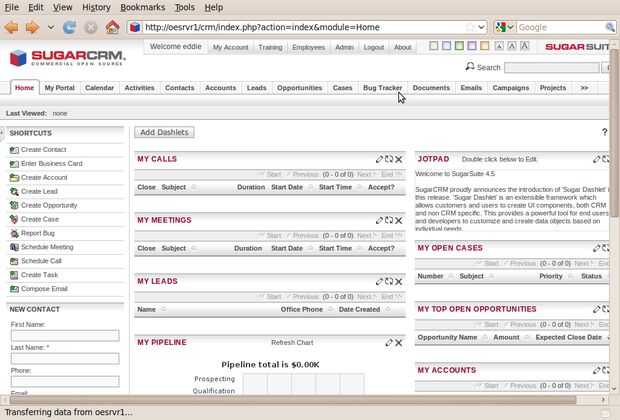The image size is (620, 420).
Task: Click the Create Case shortcut icon
Action: tap(14, 219)
